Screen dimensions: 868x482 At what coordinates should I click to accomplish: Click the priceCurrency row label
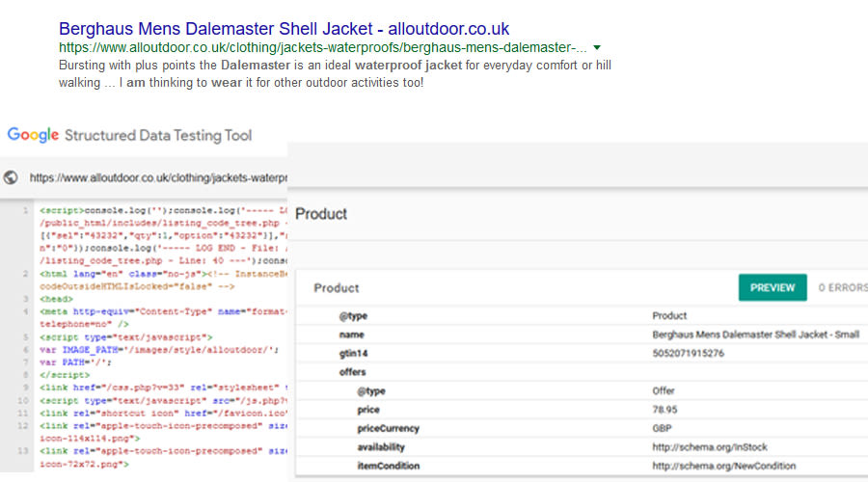pos(388,428)
